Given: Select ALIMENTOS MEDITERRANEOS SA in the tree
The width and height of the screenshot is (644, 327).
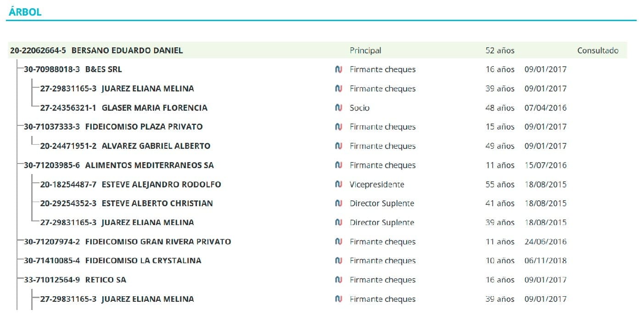Looking at the screenshot, I should 149,165.
